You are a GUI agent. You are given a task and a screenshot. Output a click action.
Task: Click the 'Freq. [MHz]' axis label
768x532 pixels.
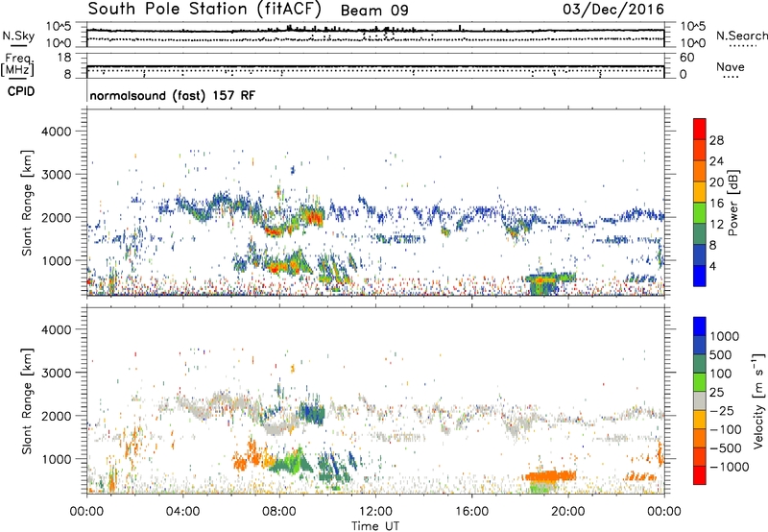[18, 64]
